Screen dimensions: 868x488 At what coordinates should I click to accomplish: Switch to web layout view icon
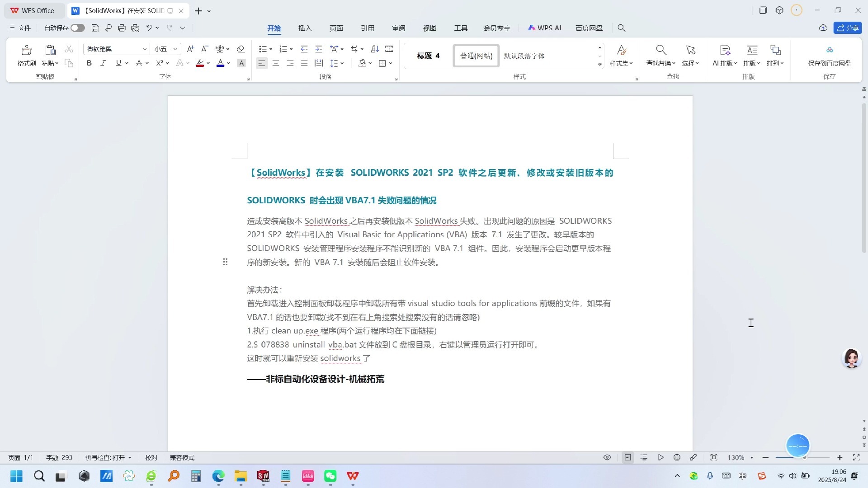677,457
